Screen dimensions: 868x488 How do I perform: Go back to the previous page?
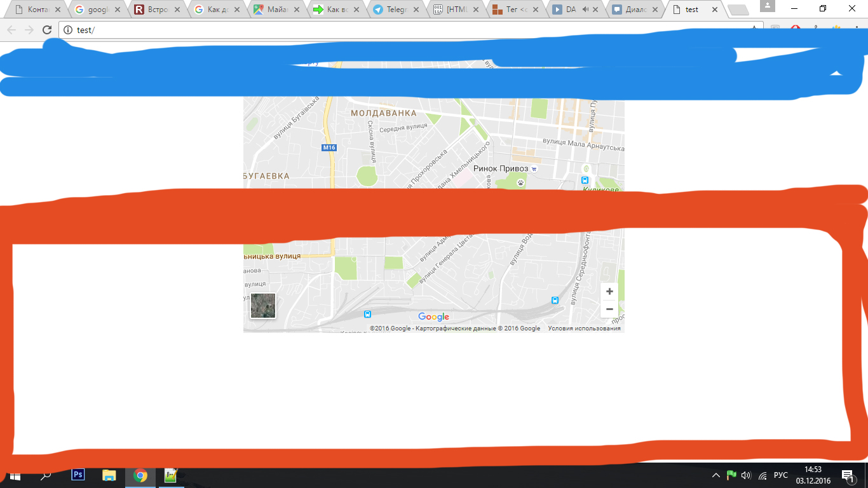pos(11,30)
